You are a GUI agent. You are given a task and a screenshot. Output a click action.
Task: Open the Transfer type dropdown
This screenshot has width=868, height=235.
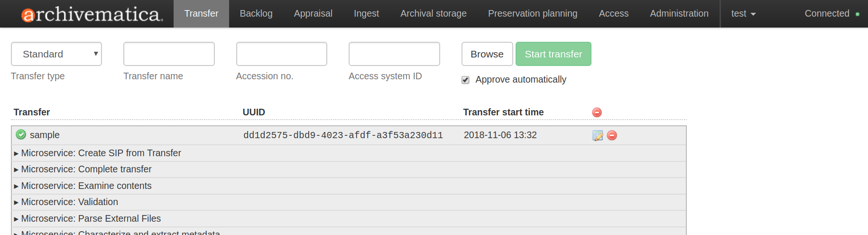pyautogui.click(x=56, y=54)
